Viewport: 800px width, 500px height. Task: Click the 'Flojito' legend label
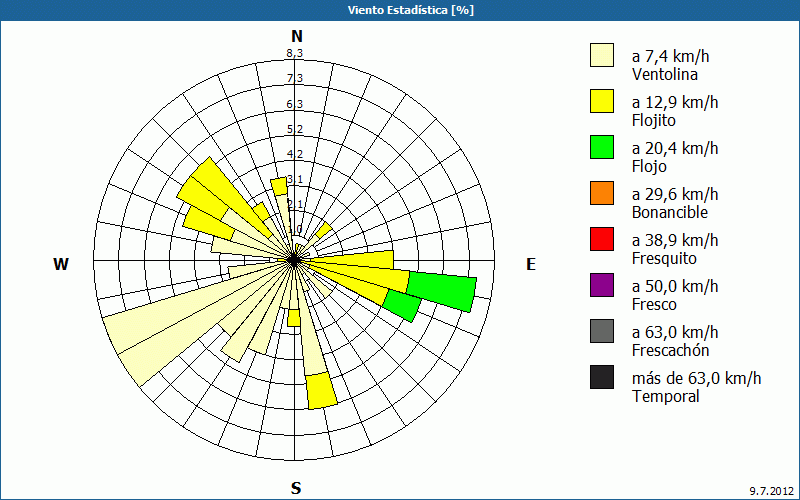(x=654, y=120)
